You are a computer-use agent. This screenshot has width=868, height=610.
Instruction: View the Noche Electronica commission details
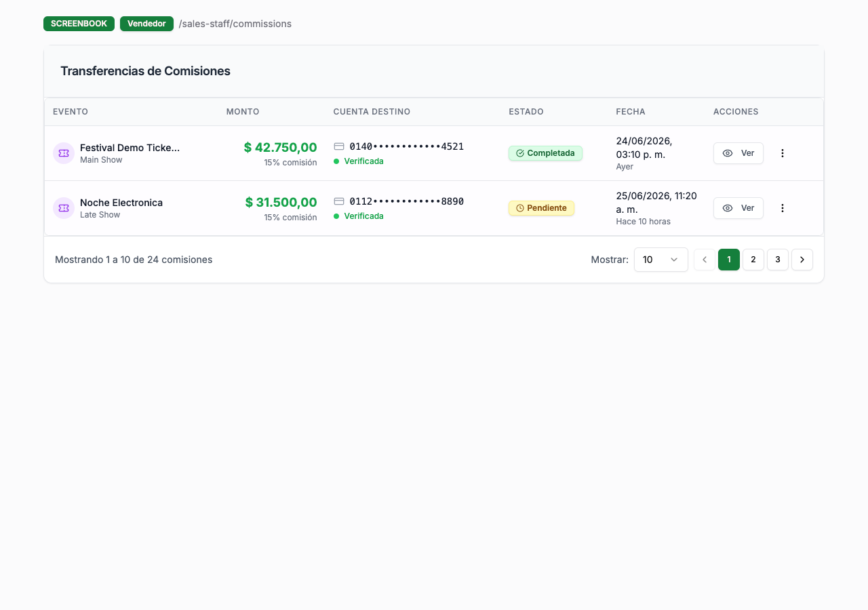(738, 208)
